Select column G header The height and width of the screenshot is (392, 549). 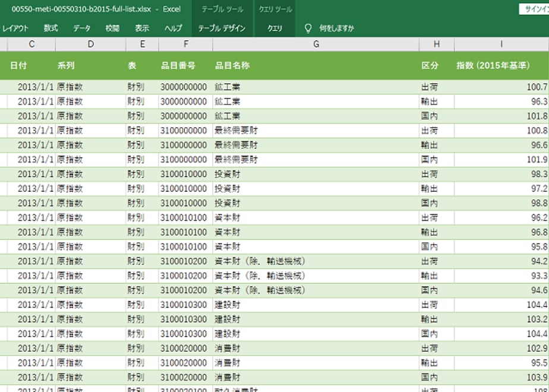pyautogui.click(x=316, y=44)
